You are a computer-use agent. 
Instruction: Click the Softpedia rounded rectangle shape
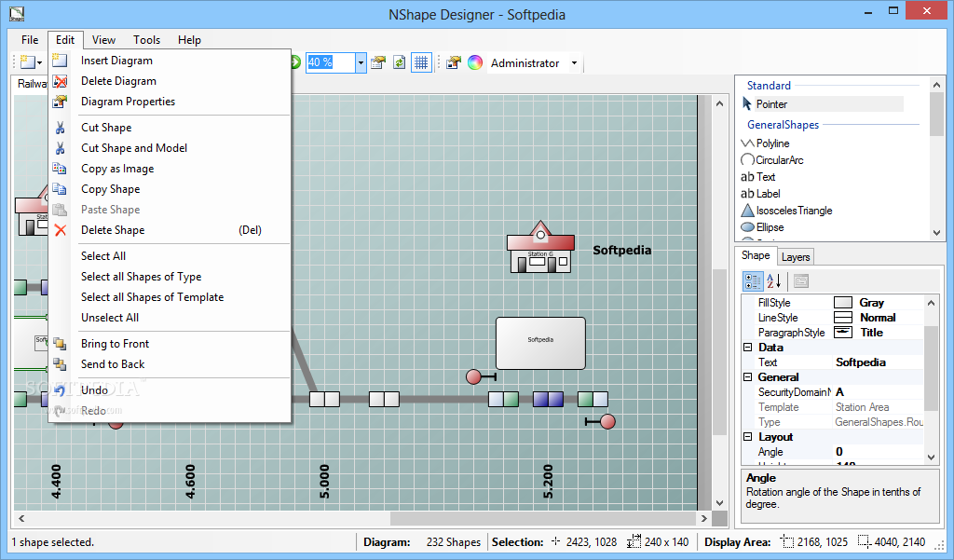(x=540, y=343)
